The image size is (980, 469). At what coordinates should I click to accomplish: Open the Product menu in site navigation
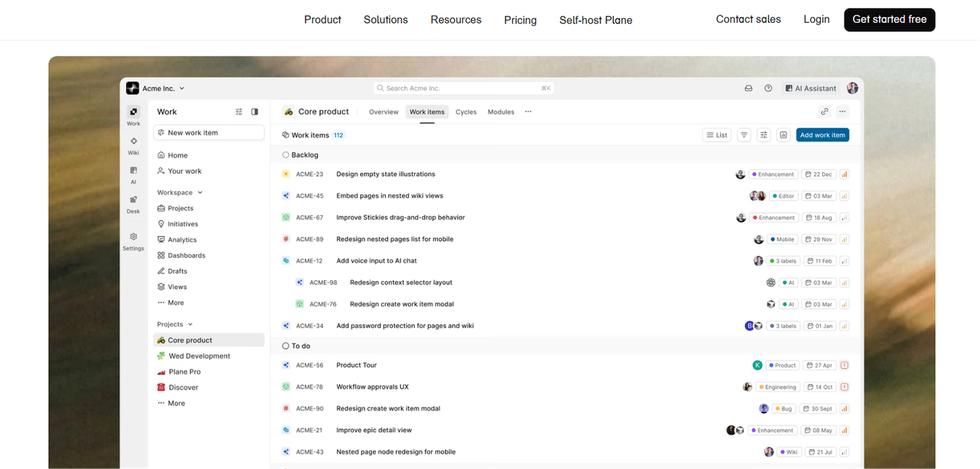322,20
